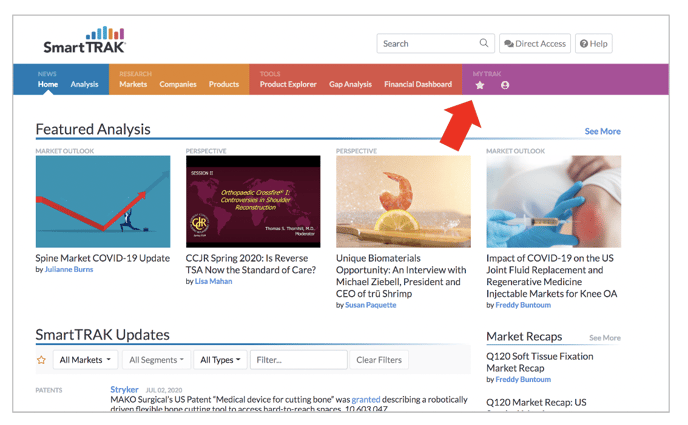Viewport: 688px width, 425px height.
Task: Open My TRAK favorites star icon
Action: coord(480,85)
